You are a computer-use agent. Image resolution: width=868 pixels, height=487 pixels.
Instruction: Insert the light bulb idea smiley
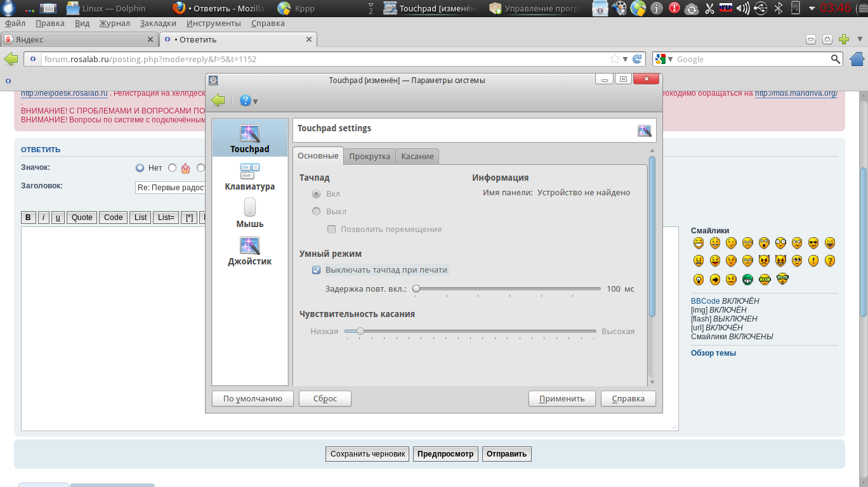click(698, 279)
